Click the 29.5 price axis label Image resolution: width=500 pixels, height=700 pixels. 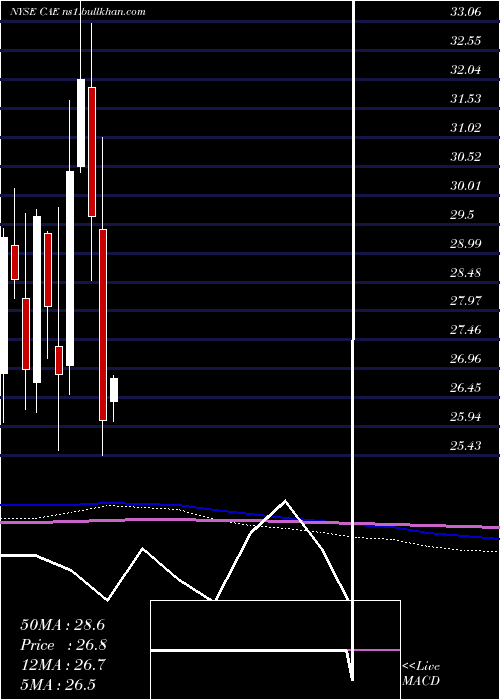coord(462,214)
